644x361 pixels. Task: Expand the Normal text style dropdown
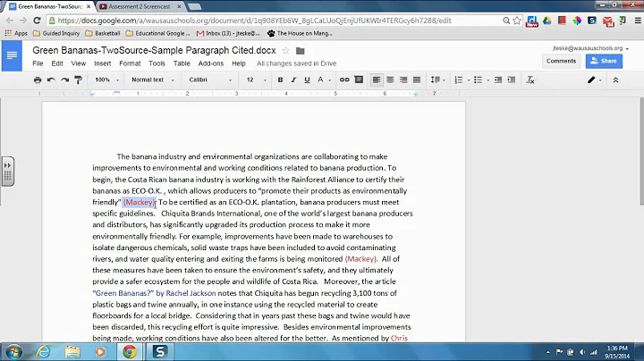click(x=153, y=80)
